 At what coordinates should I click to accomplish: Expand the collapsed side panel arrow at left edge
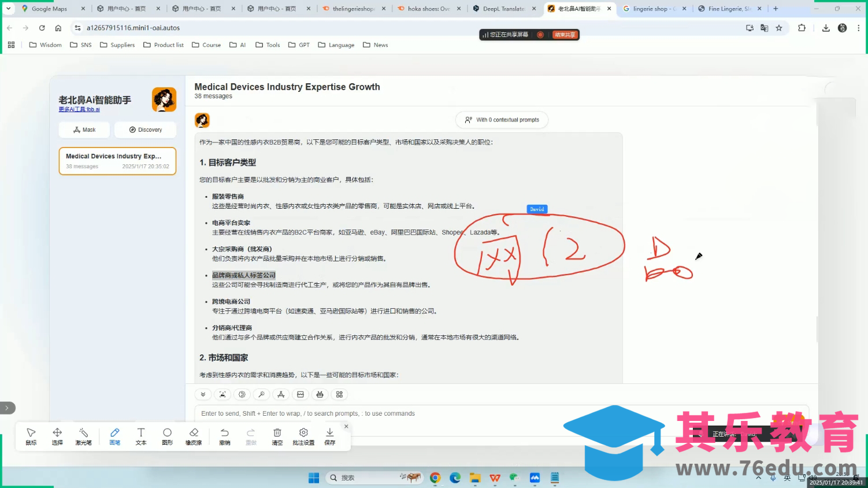coord(7,408)
